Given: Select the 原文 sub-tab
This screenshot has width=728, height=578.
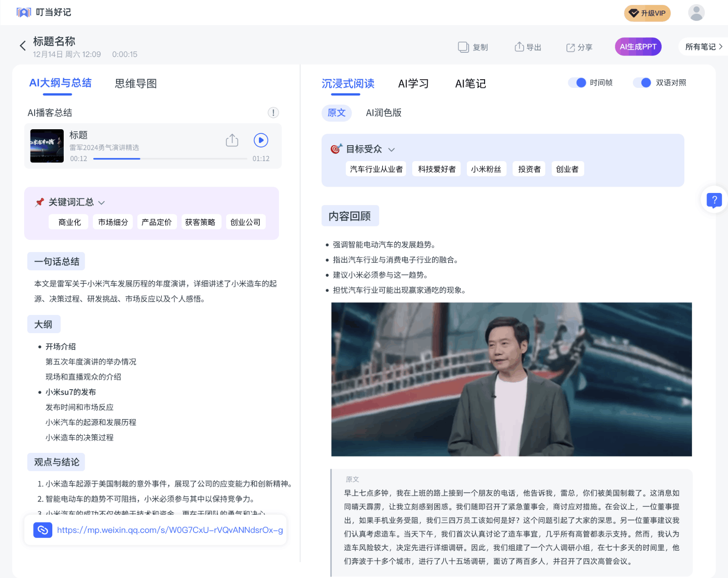Looking at the screenshot, I should coord(337,112).
